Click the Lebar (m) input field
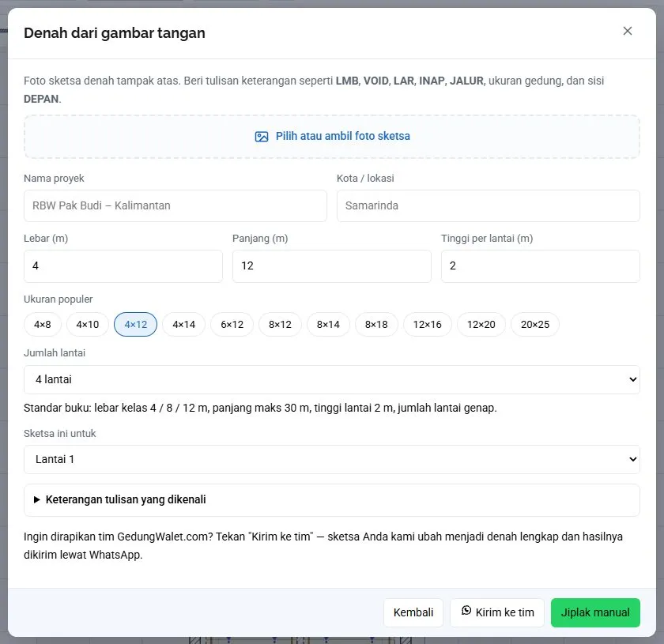The image size is (664, 644). point(123,266)
